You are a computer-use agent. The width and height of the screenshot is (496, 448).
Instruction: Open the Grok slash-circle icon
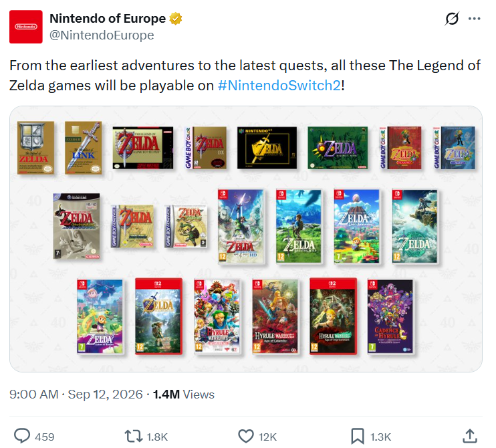pyautogui.click(x=451, y=19)
